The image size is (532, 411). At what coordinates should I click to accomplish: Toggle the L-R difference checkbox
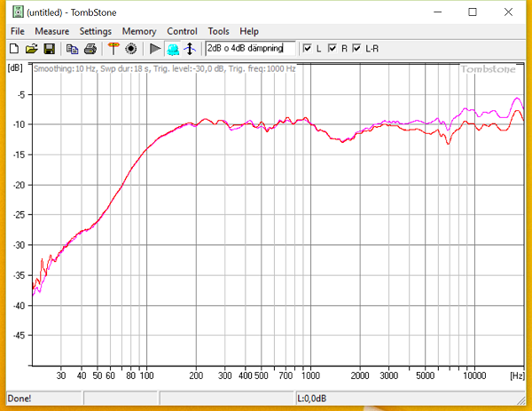coord(356,48)
